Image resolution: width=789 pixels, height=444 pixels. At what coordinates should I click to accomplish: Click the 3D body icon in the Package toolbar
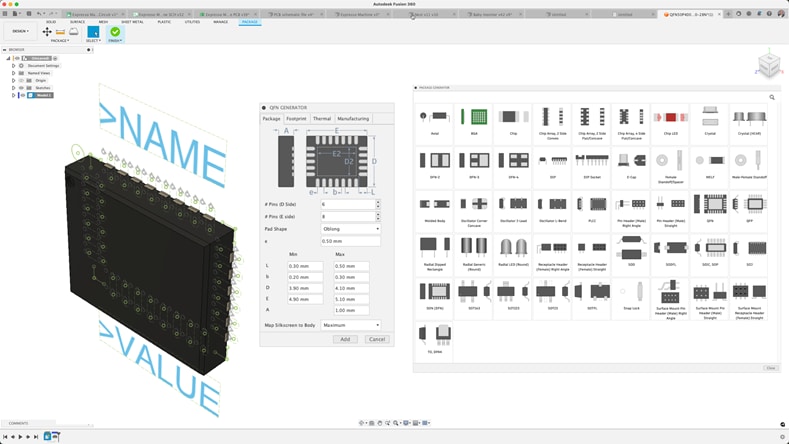point(74,32)
